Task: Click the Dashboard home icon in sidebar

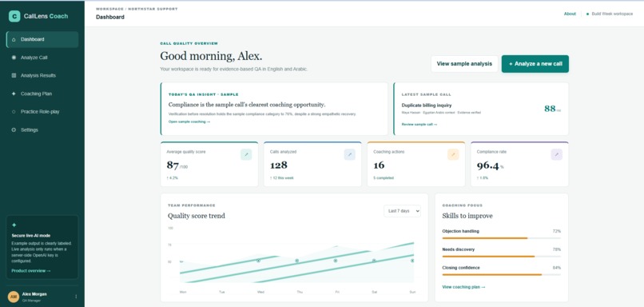Action: coord(14,39)
